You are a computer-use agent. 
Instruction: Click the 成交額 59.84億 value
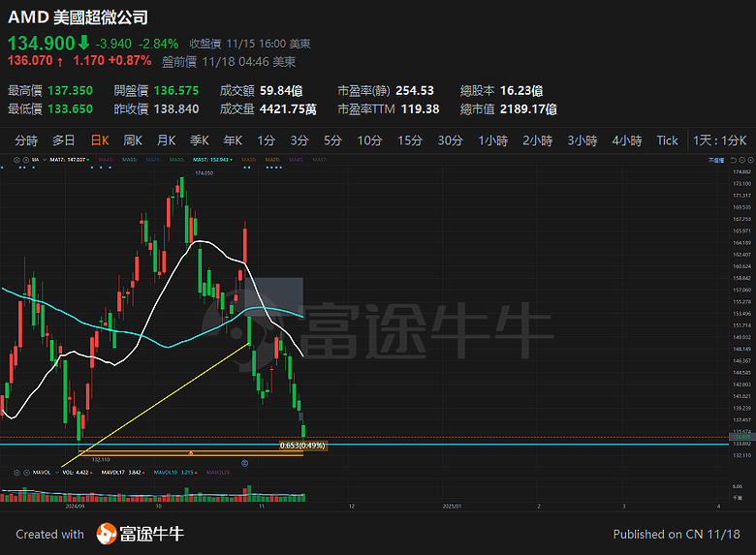pyautogui.click(x=282, y=91)
